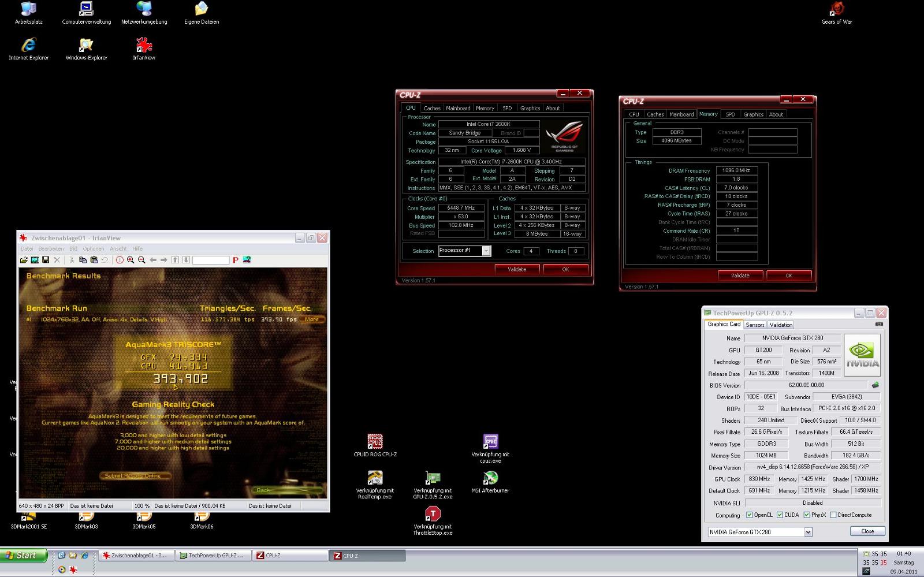Select the Computerverwaltung desktop icon

tap(86, 13)
